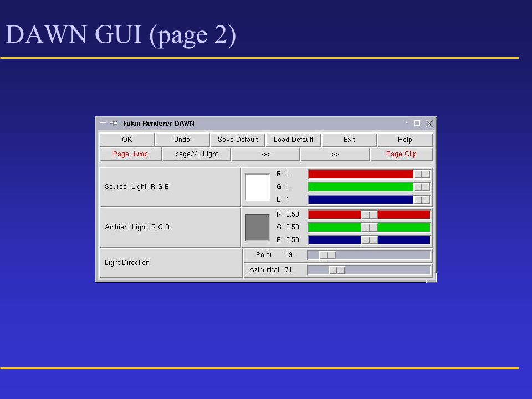
Task: Open the Page Jump menu
Action: [x=130, y=154]
